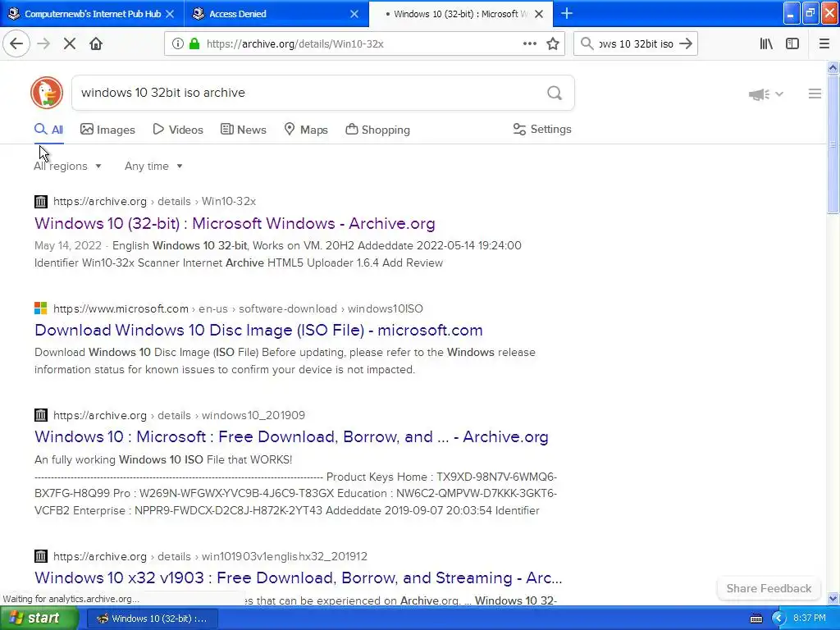Viewport: 840px width, 630px height.
Task: Show site information icon in address bar
Action: coord(177,43)
